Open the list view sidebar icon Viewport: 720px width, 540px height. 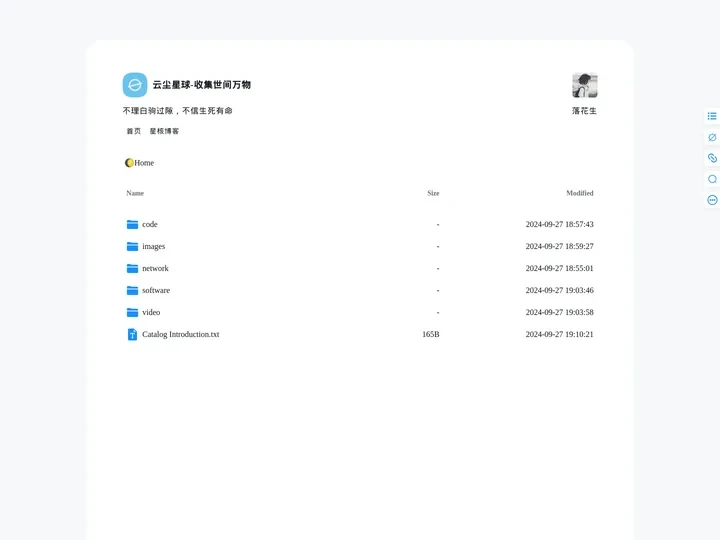coord(712,116)
